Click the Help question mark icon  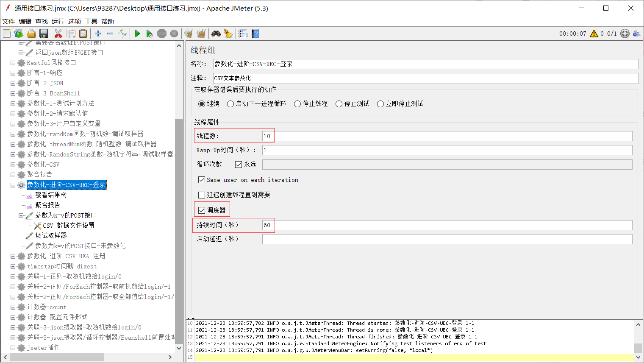point(255,34)
